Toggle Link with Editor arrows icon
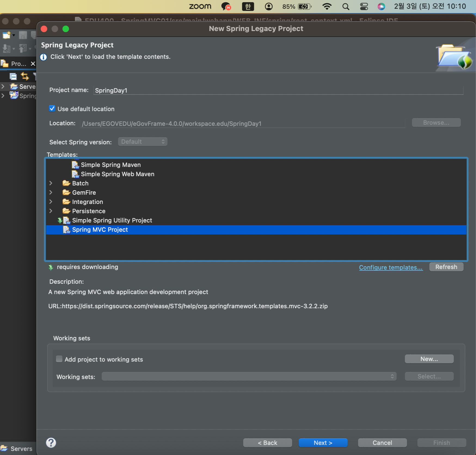This screenshot has width=476, height=455. 25,76
